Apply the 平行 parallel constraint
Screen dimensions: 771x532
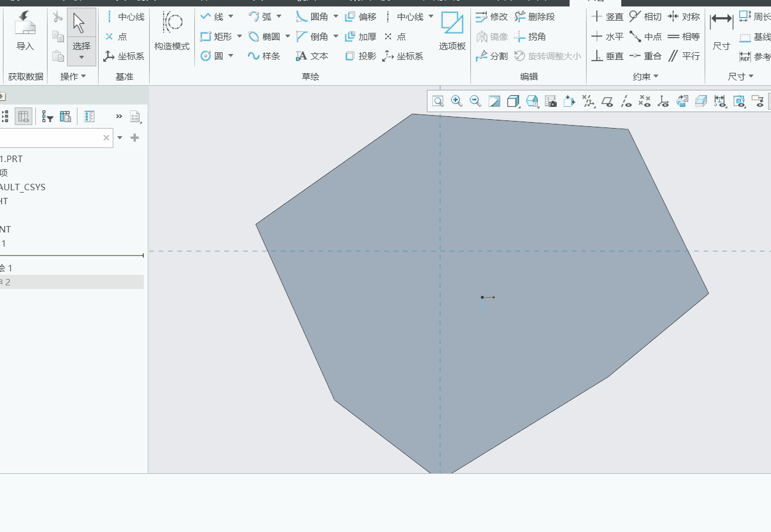(684, 56)
